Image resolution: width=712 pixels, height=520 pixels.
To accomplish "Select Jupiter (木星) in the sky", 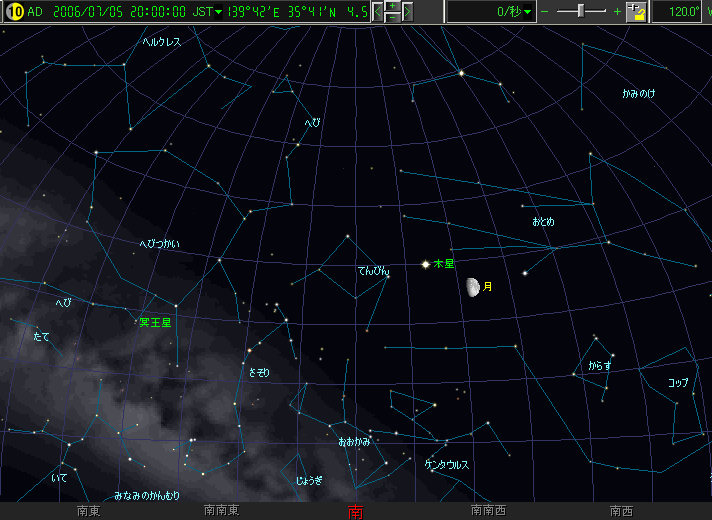I will tap(425, 264).
